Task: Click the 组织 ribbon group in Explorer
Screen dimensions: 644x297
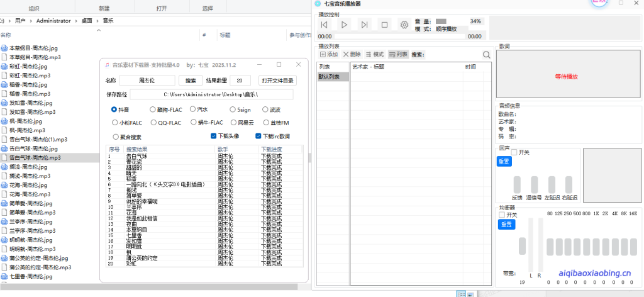Action: pos(34,8)
